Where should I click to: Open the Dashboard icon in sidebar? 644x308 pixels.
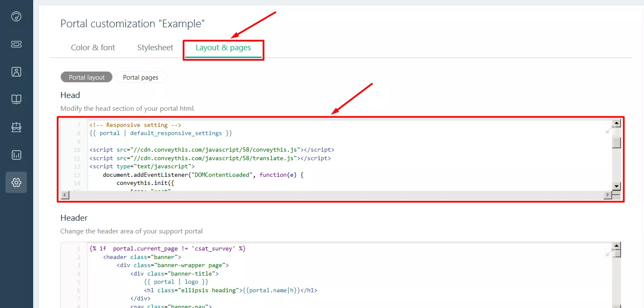point(16,17)
